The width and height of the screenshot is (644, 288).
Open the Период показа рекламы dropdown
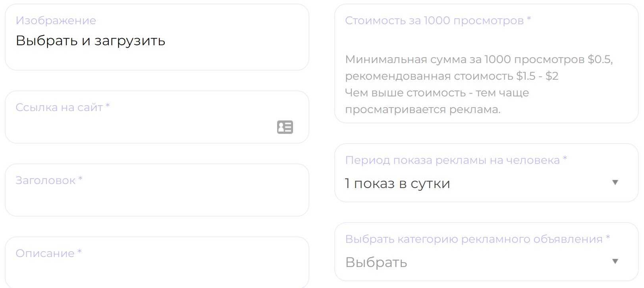coord(486,173)
